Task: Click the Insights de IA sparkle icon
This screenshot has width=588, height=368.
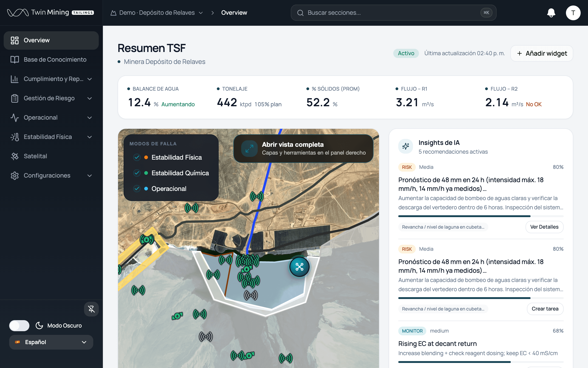Action: coord(406,146)
